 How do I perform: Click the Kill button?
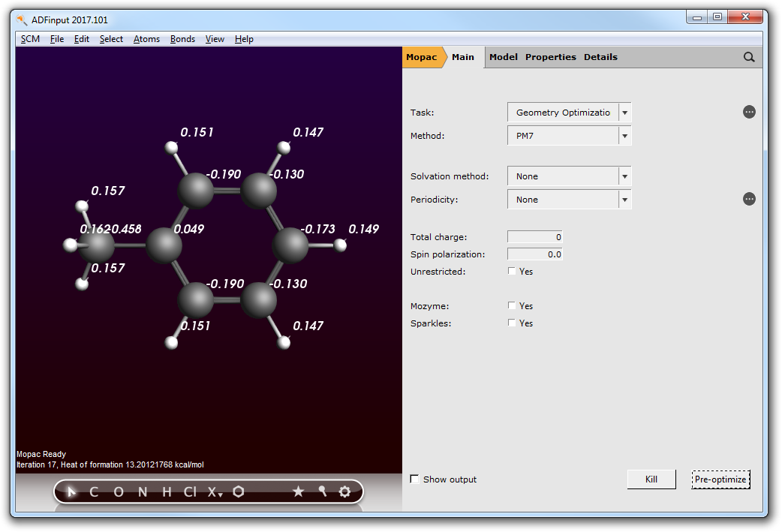pos(651,479)
